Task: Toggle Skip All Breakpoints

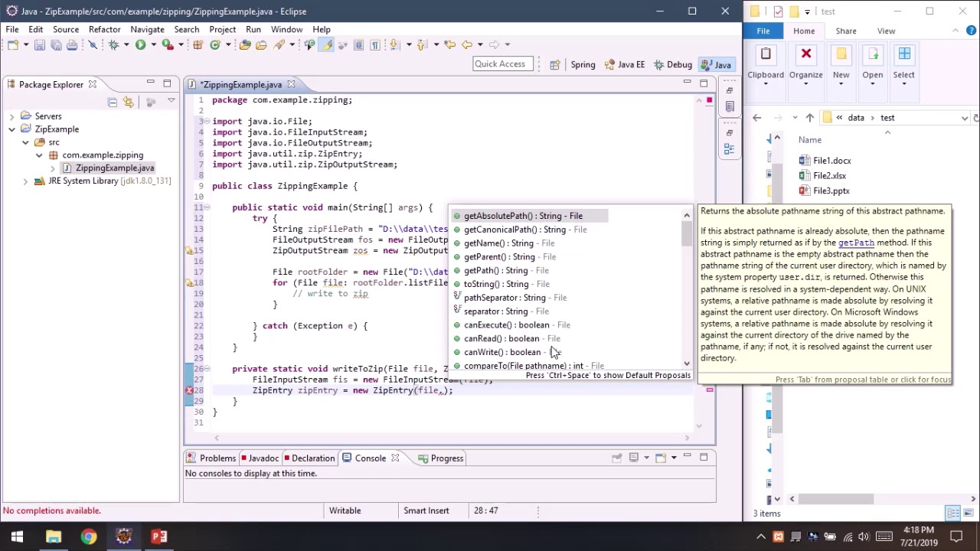Action: (x=93, y=44)
